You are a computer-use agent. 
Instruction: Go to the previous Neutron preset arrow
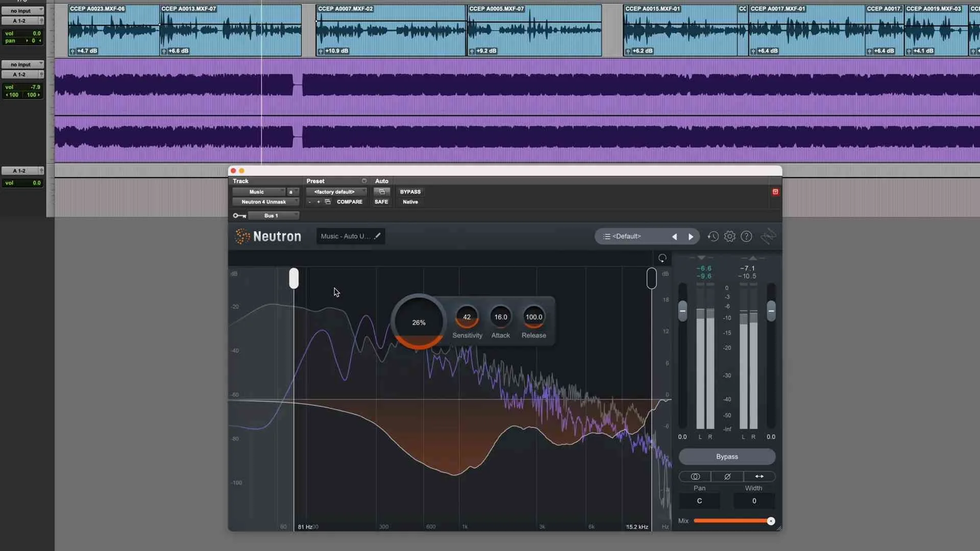[x=674, y=237]
